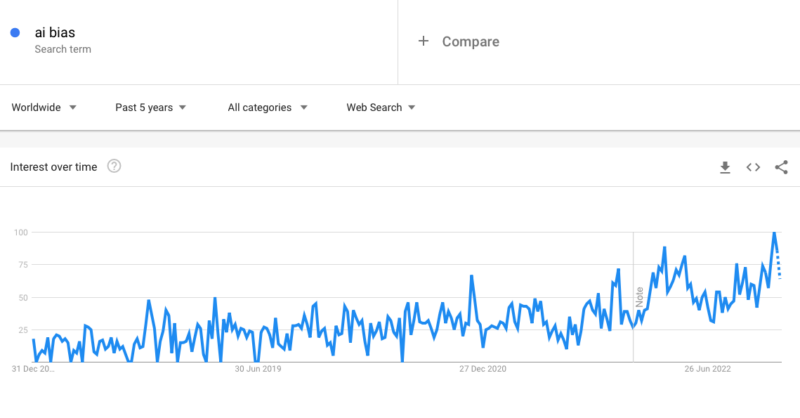Click the Interest over time heading
This screenshot has width=800, height=418.
[54, 167]
